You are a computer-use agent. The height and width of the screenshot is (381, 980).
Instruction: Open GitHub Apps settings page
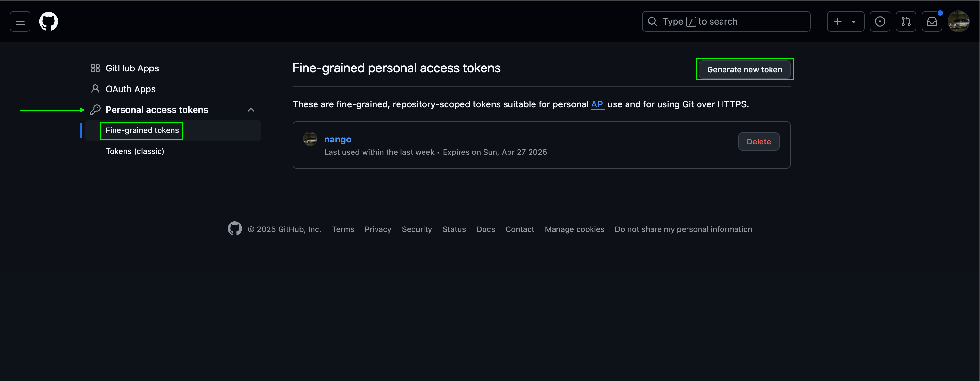[x=132, y=68]
